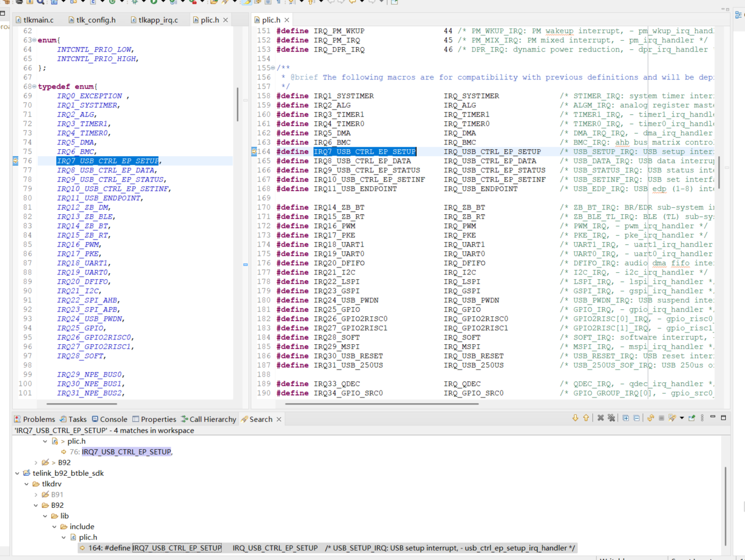Screen dimensions: 745x560
Task: Click the lib folder icon
Action: click(55, 516)
